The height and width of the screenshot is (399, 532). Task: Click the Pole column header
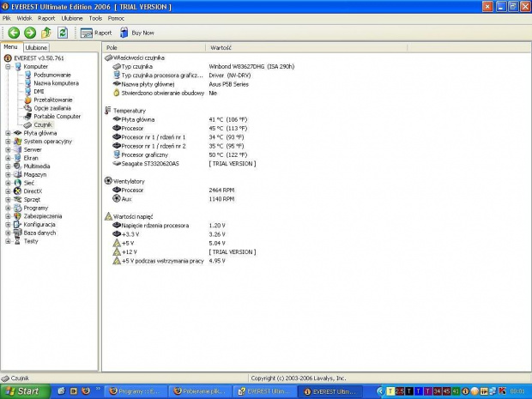point(154,48)
